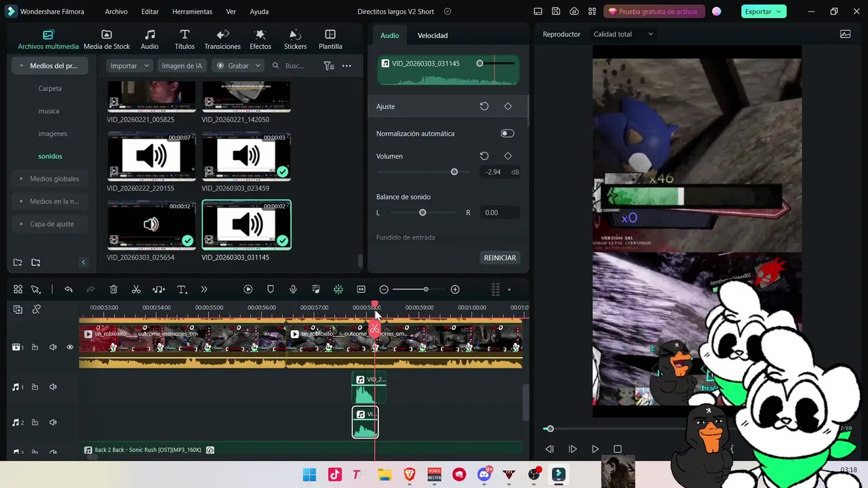868x488 pixels.
Task: Select the musica folder
Action: point(49,111)
